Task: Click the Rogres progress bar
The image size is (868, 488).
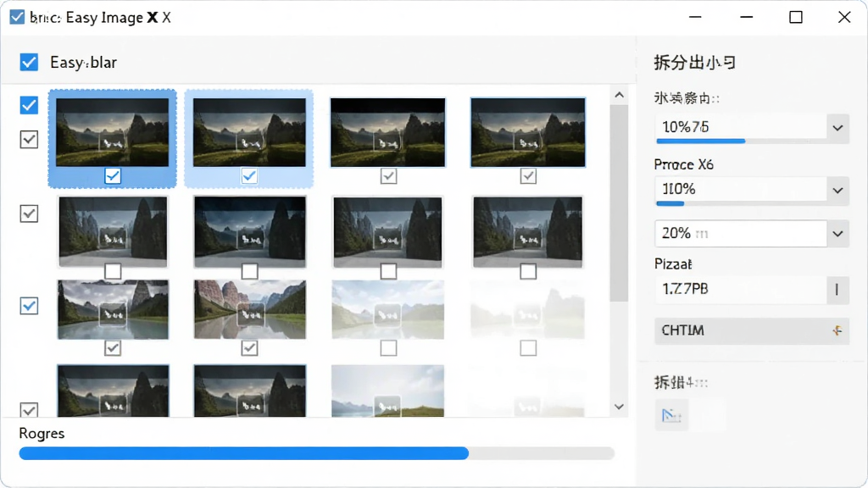Action: (x=317, y=453)
